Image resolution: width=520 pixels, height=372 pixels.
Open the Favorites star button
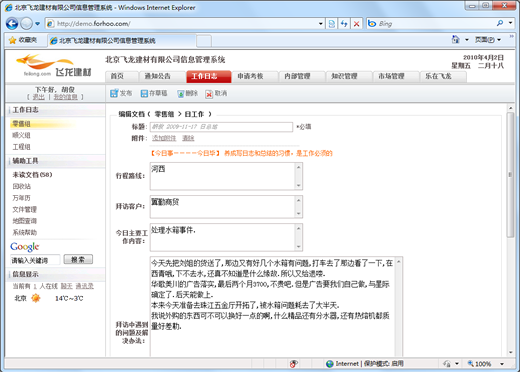tap(23, 40)
